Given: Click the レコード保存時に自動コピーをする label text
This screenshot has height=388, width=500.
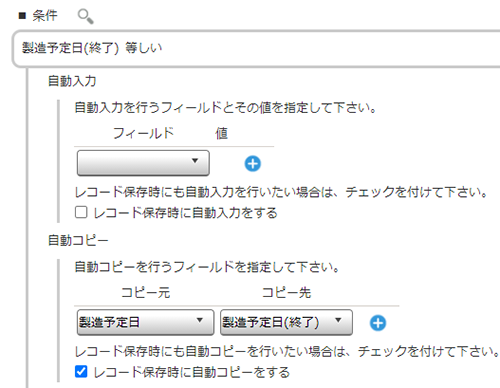Looking at the screenshot, I should (x=192, y=372).
